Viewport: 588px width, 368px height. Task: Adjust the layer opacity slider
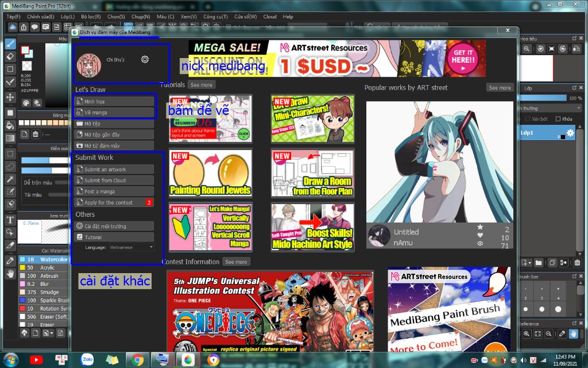(543, 98)
